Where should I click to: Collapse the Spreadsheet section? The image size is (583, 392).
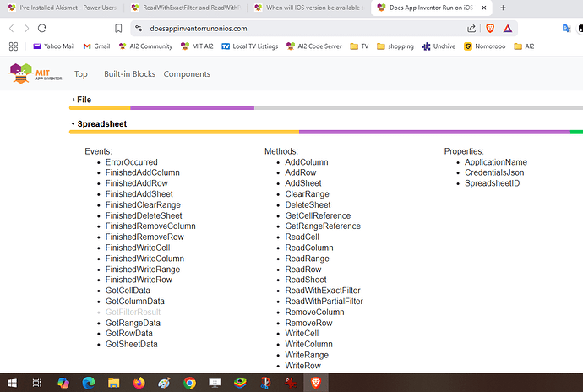(99, 124)
